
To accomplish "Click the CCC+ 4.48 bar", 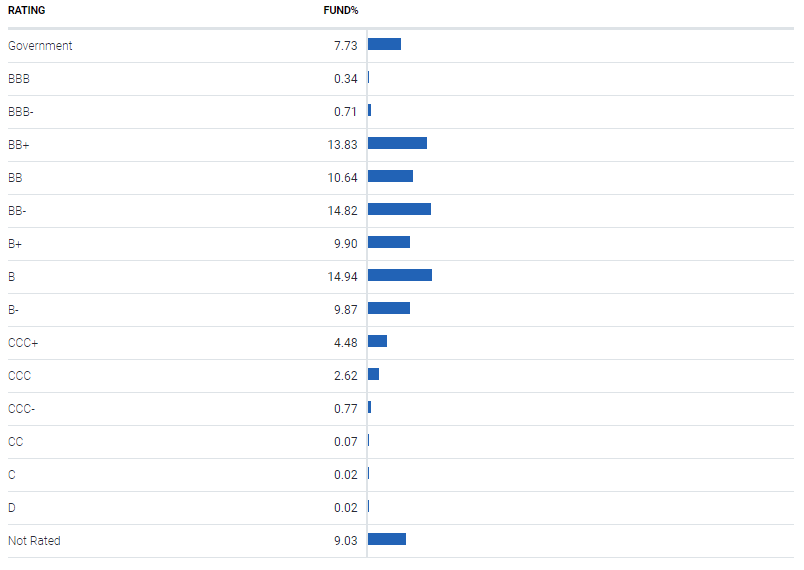I will pyautogui.click(x=377, y=341).
